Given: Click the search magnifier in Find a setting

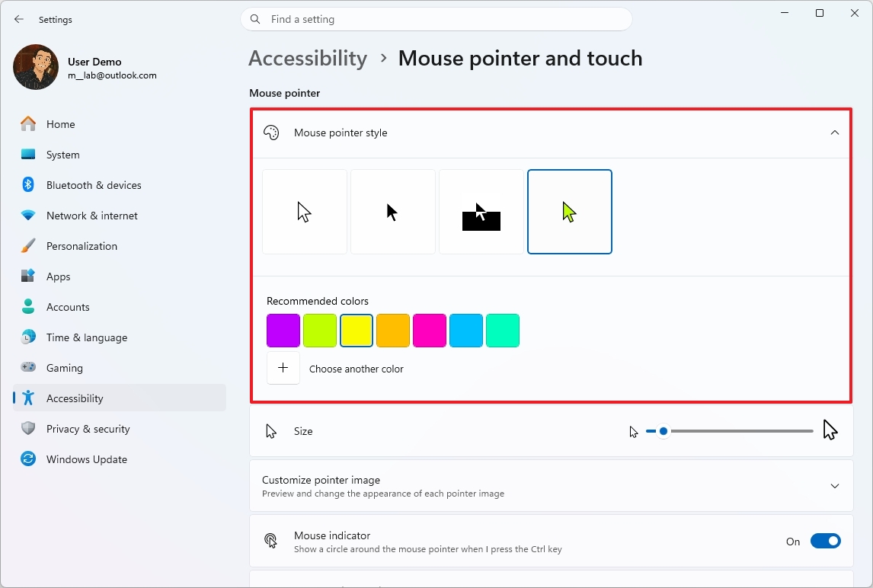Looking at the screenshot, I should (255, 19).
